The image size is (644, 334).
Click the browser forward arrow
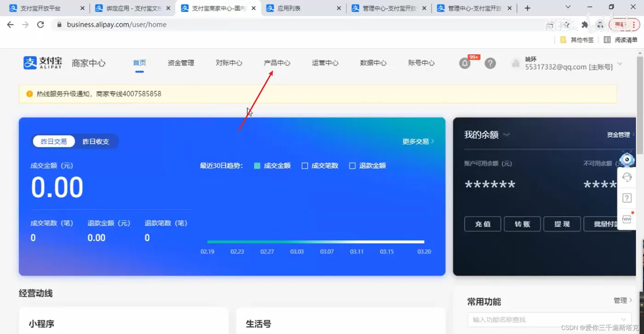[25, 24]
